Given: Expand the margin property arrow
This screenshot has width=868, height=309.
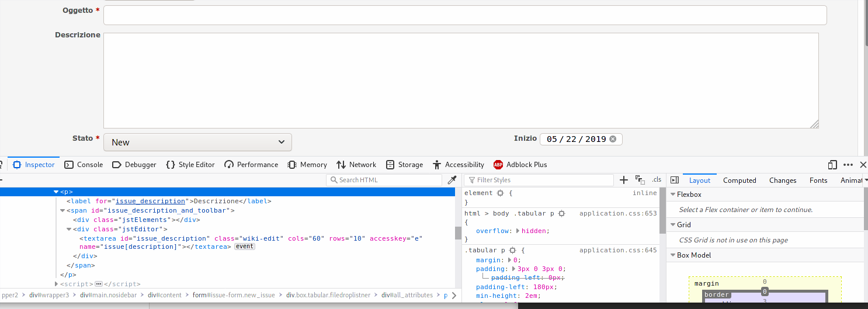Looking at the screenshot, I should [x=510, y=261].
